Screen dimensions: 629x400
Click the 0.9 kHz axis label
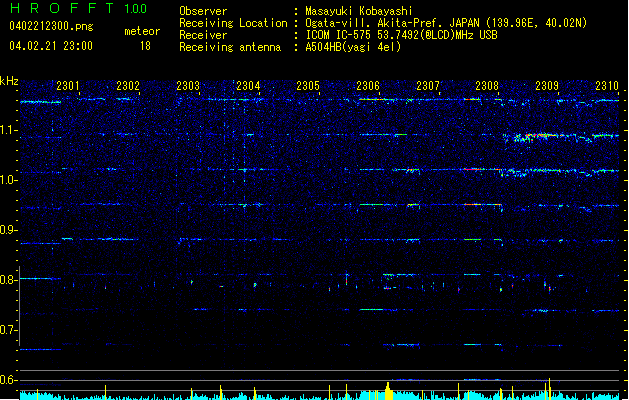8,230
